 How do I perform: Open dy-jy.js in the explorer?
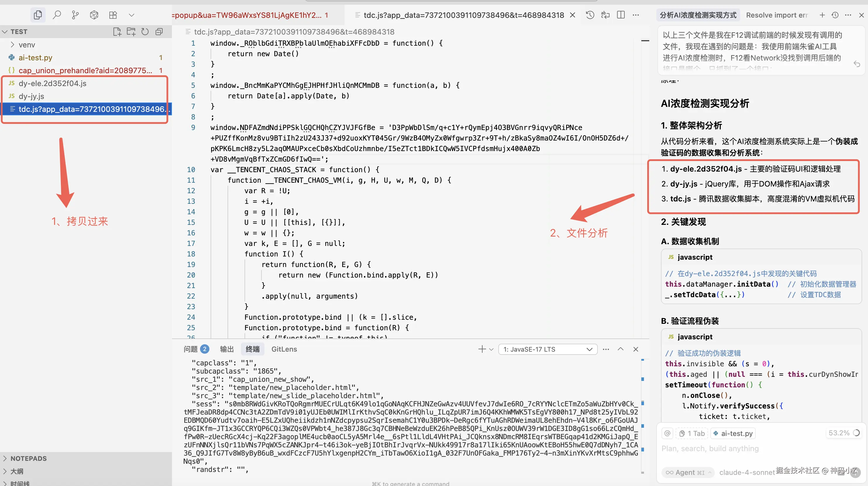[x=31, y=96]
